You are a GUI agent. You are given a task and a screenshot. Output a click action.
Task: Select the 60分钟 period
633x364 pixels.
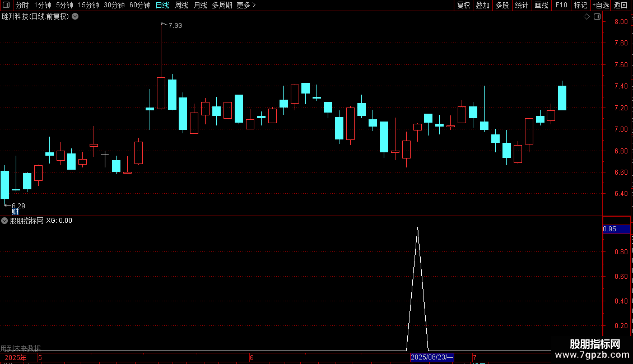coord(139,5)
